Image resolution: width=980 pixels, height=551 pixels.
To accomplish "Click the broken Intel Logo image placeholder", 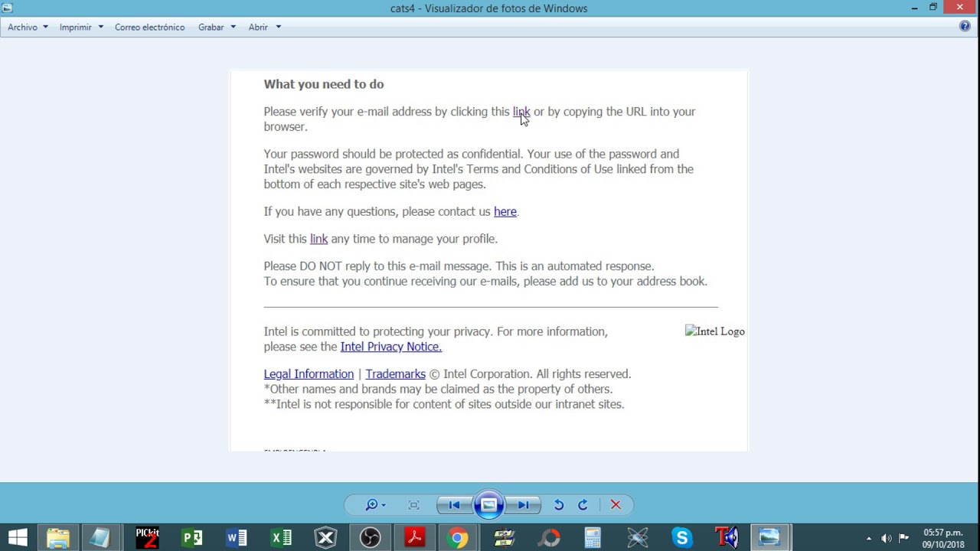I will point(715,331).
